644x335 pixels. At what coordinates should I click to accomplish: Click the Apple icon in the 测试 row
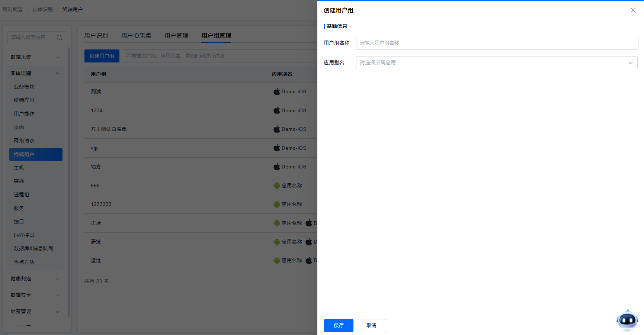[276, 91]
